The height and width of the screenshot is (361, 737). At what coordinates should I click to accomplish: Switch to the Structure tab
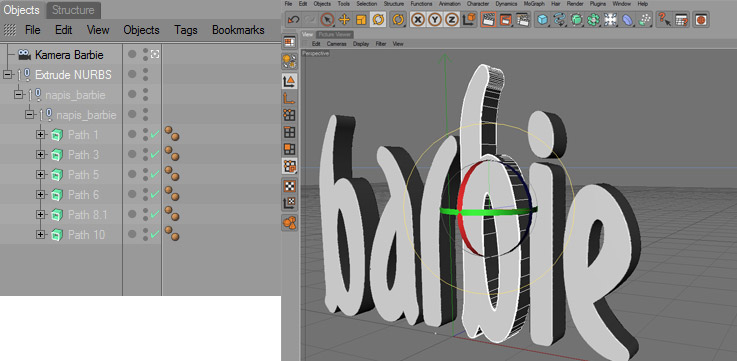[x=73, y=10]
